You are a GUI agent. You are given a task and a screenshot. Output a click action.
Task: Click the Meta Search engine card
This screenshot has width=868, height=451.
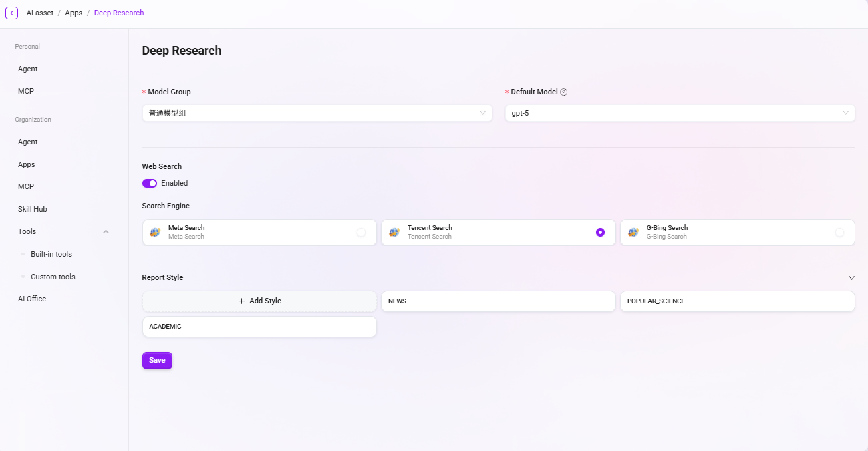(259, 233)
